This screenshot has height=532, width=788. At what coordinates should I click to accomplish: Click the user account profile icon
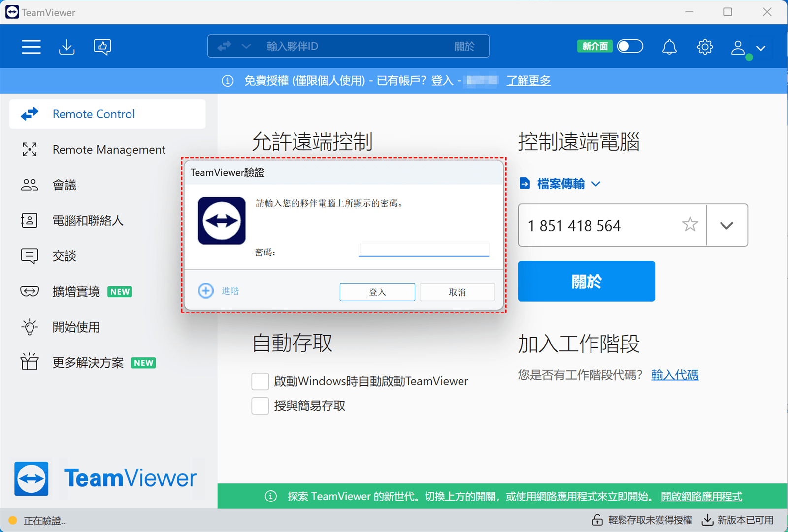[738, 48]
